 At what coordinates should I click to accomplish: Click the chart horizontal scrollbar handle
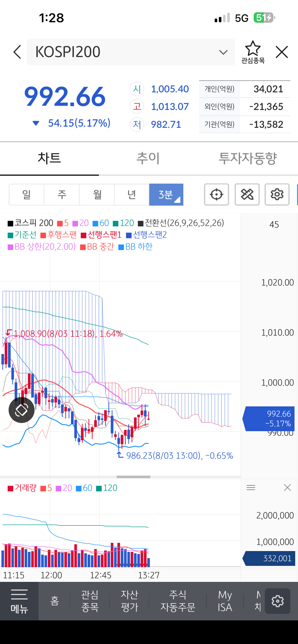coord(133,477)
